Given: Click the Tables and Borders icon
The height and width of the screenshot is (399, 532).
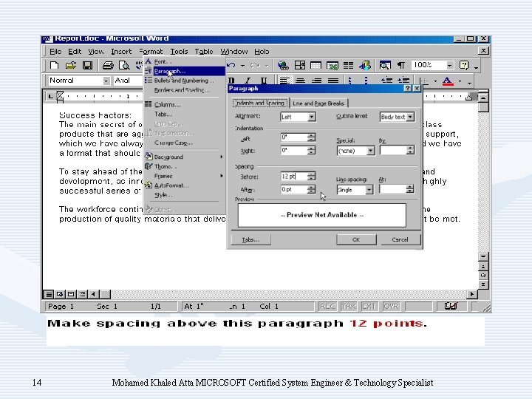Looking at the screenshot, I should (x=300, y=65).
